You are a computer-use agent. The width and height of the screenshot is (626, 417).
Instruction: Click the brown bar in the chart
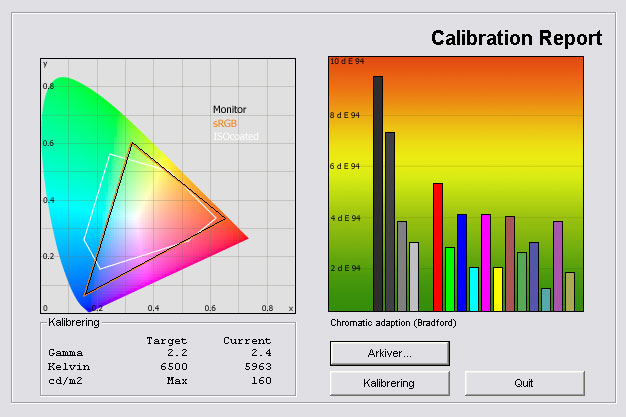tap(510, 264)
